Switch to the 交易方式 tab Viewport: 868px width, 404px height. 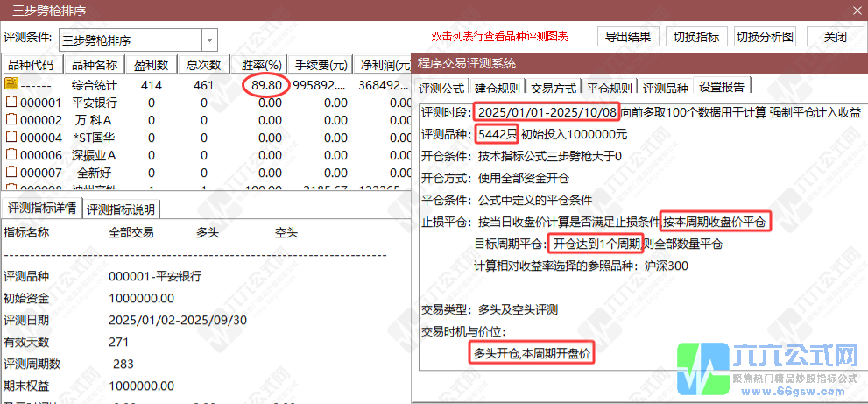[554, 88]
